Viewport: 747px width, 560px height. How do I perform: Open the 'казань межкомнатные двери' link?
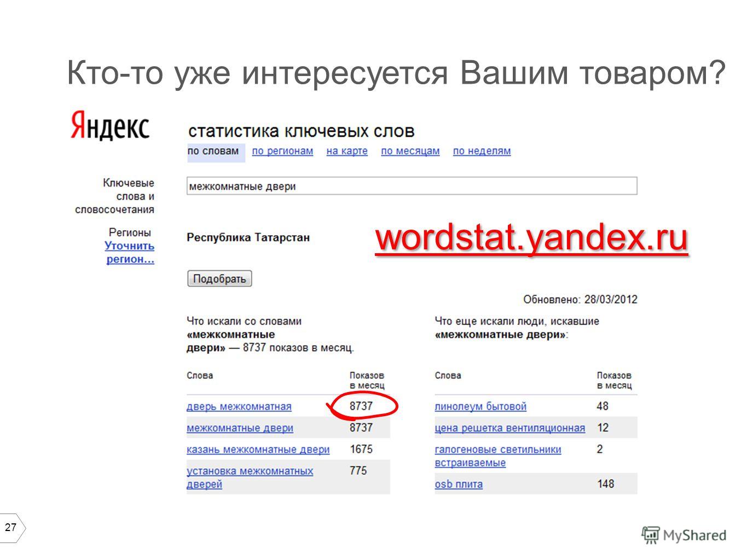point(258,450)
